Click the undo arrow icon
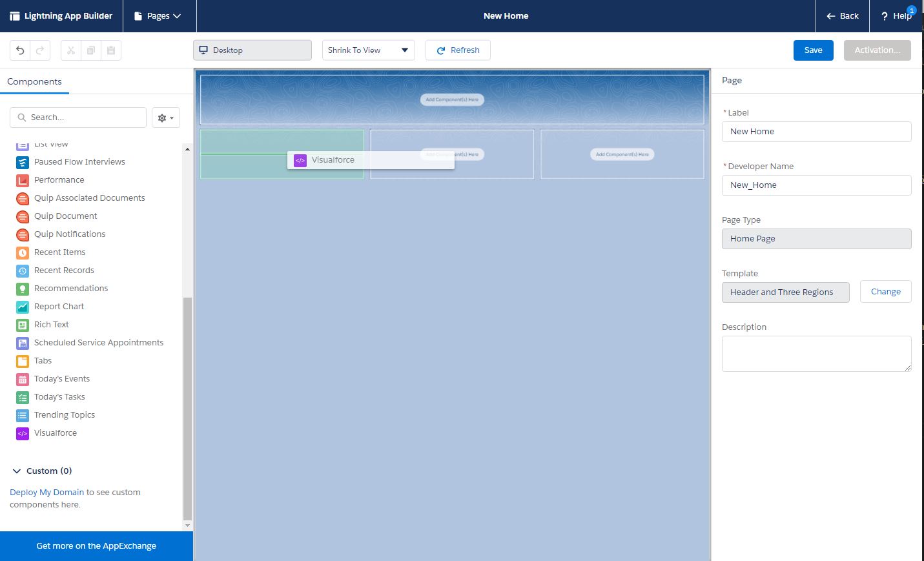The height and width of the screenshot is (561, 924). [20, 50]
